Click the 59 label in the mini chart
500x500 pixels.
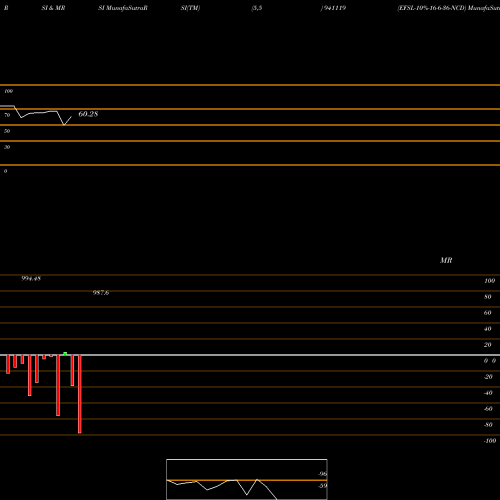(323, 486)
